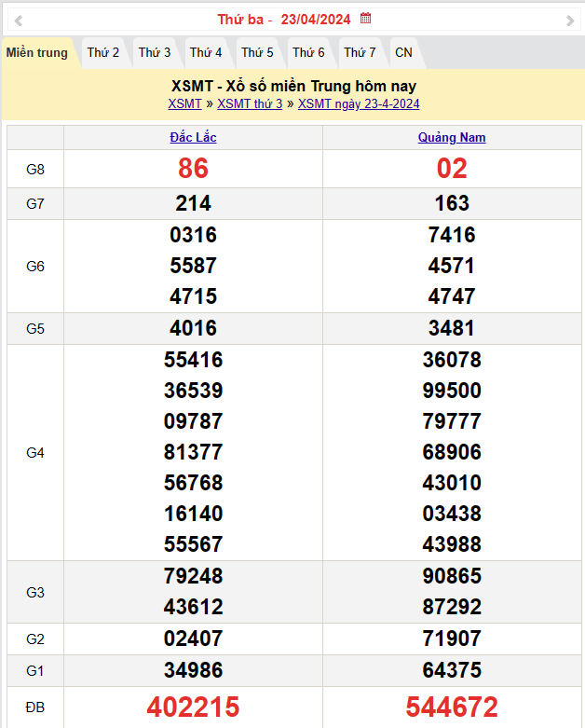Open the Đắc Lắc province link
The width and height of the screenshot is (585, 728).
tap(193, 138)
